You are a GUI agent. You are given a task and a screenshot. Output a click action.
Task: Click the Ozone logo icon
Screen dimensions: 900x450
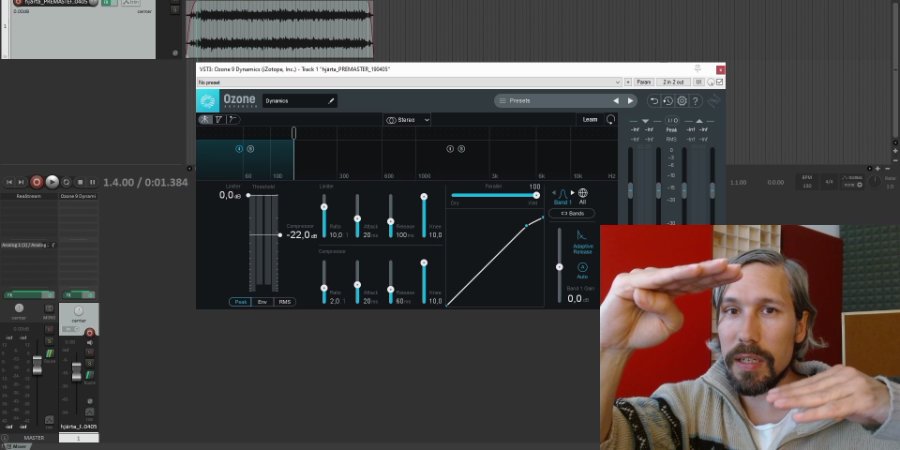[x=208, y=101]
